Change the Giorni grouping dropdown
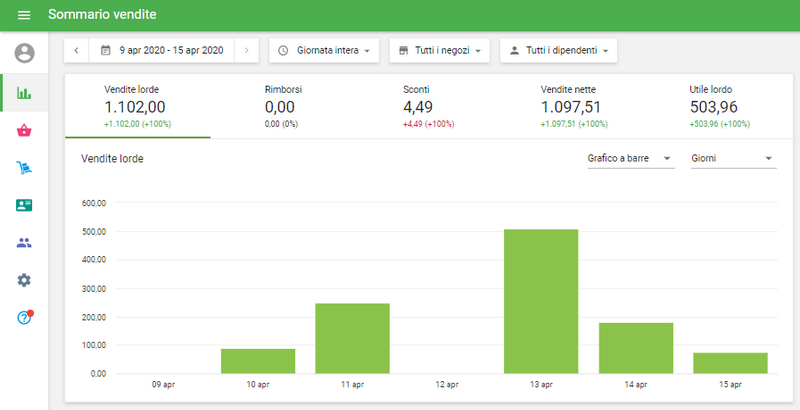This screenshot has height=410, width=800. [x=733, y=158]
